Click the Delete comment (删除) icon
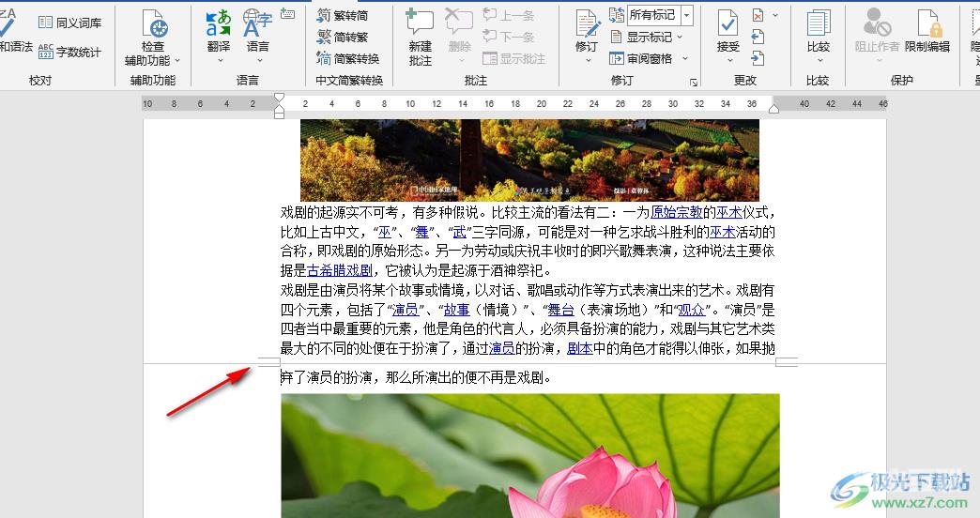 pos(459,23)
